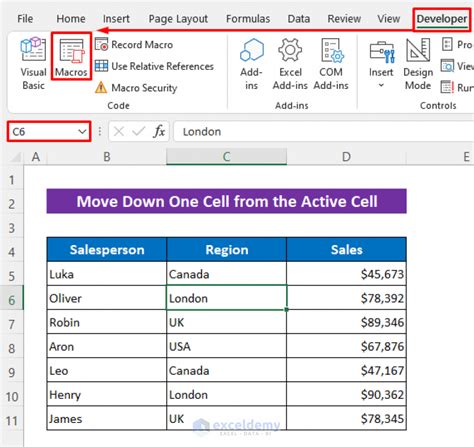
Task: Select sales value $78,392
Action: [x=346, y=298]
